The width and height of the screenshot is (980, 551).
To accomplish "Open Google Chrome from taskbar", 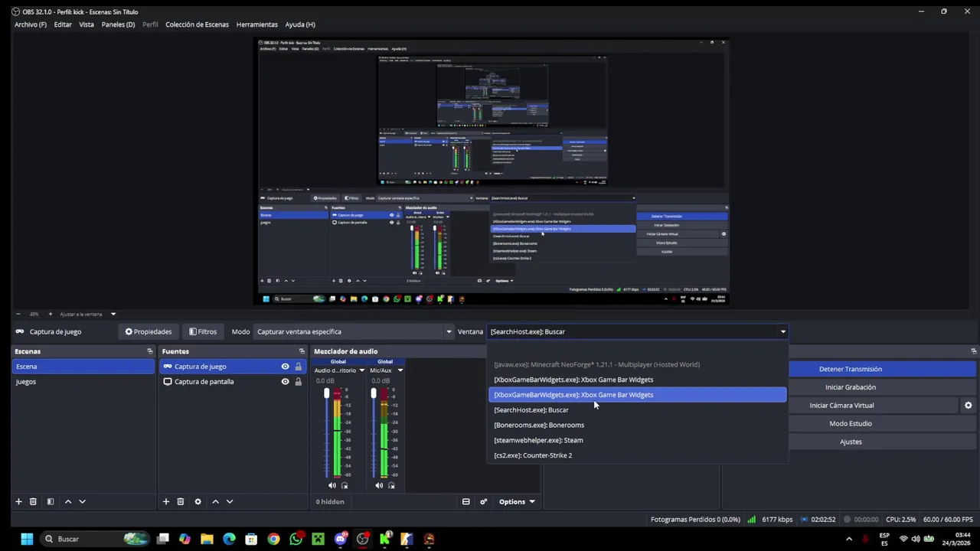I will (x=273, y=539).
